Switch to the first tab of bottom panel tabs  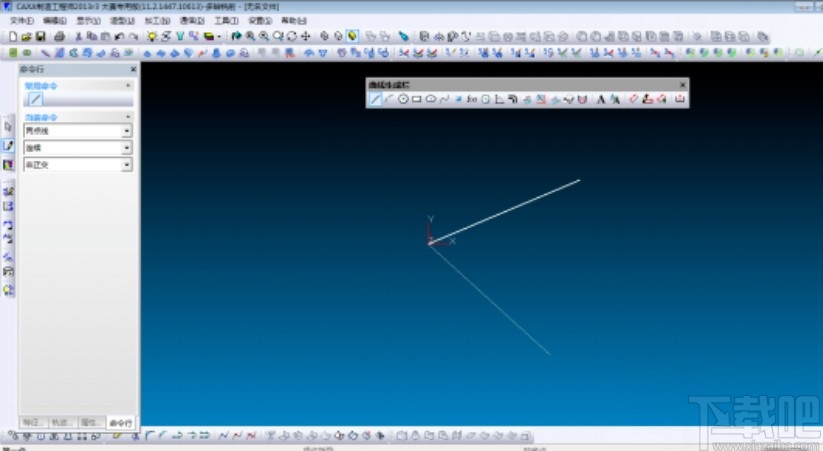click(34, 423)
